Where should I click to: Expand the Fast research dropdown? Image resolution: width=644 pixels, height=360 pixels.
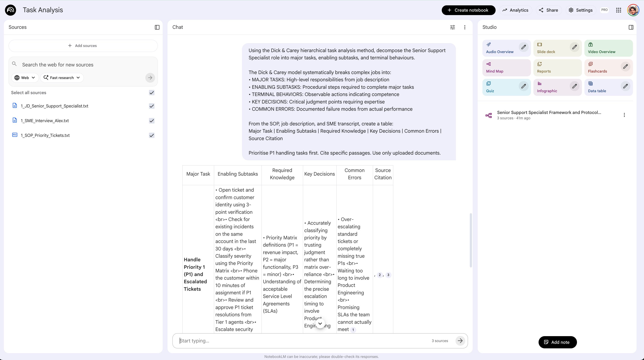62,78
